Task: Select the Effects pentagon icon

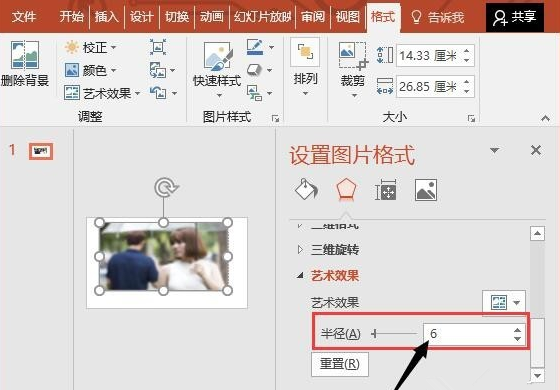Action: pos(346,189)
